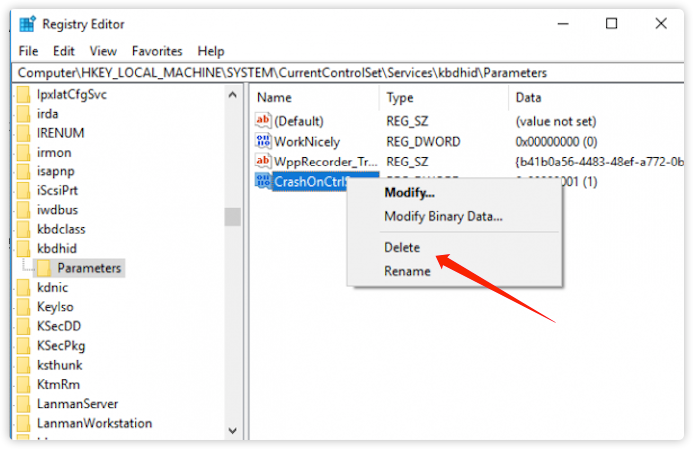Select the CrashOnCtrl value entry

coord(311,182)
